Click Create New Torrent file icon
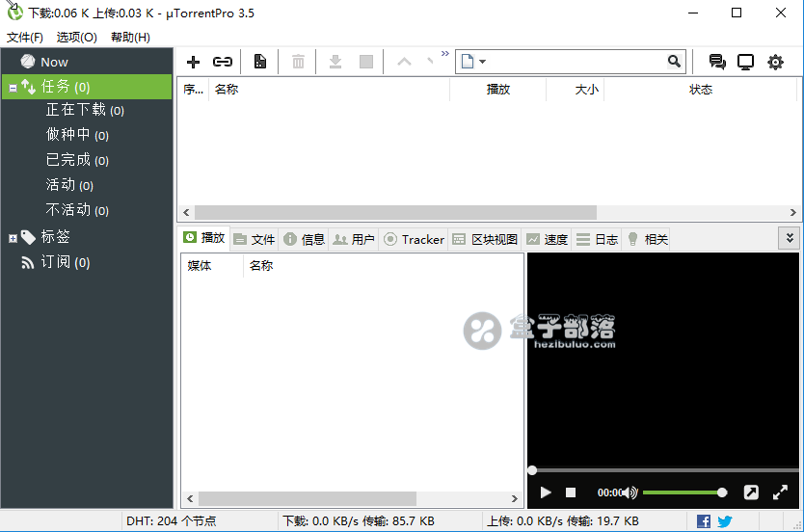The width and height of the screenshot is (804, 532). point(260,62)
